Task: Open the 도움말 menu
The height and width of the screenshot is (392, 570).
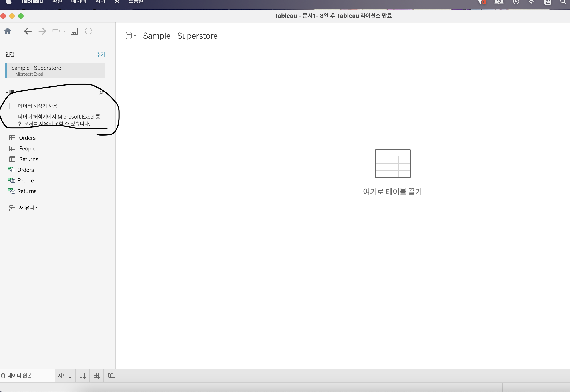Action: (x=136, y=2)
